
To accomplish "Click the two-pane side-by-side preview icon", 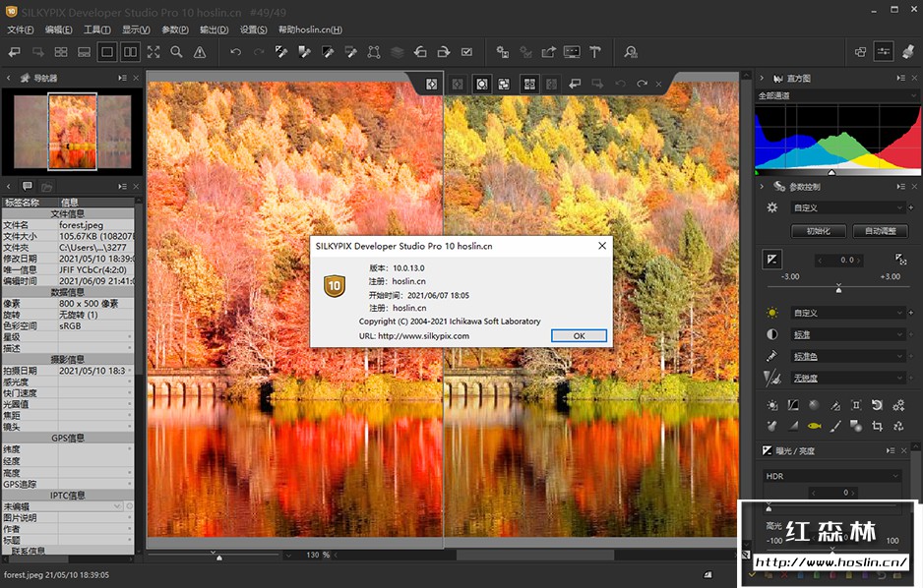I will pyautogui.click(x=130, y=52).
